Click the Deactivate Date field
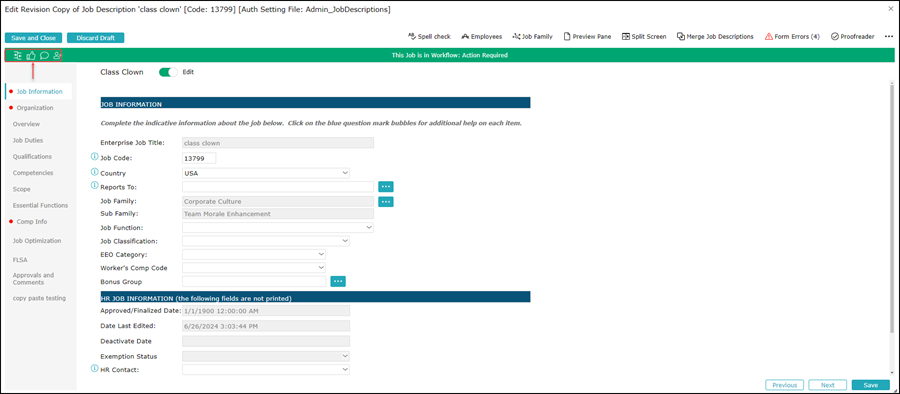This screenshot has width=900, height=394. pos(266,341)
